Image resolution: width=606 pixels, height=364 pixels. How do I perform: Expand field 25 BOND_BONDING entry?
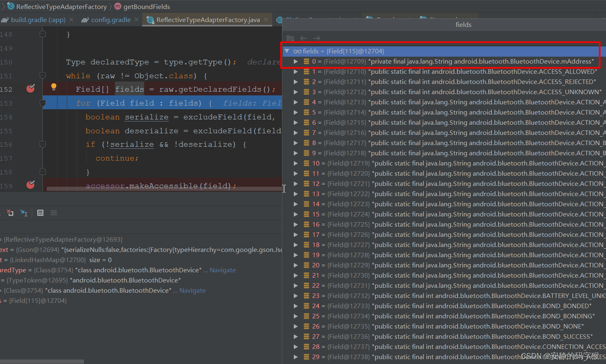pyautogui.click(x=296, y=316)
